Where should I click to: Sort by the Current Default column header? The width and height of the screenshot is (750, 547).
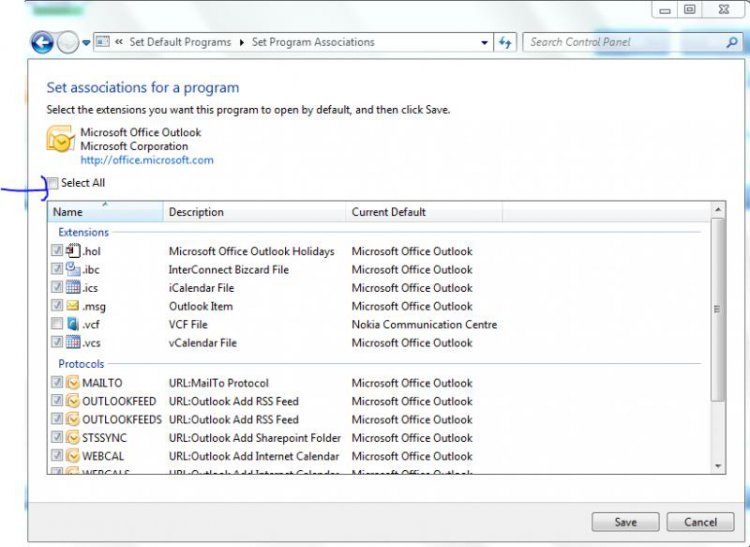pos(424,212)
